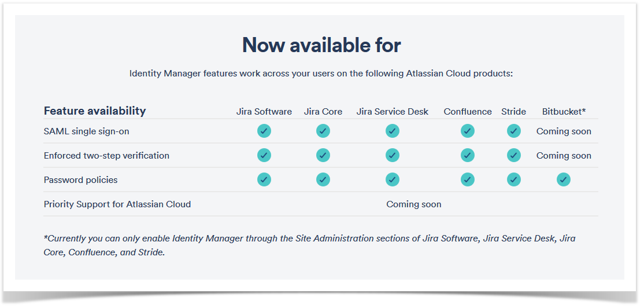Click Password policies checkmark for Bitbucket

click(x=564, y=179)
